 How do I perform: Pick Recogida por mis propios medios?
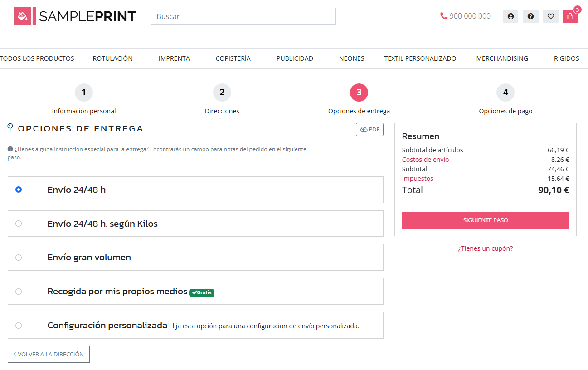point(19,292)
